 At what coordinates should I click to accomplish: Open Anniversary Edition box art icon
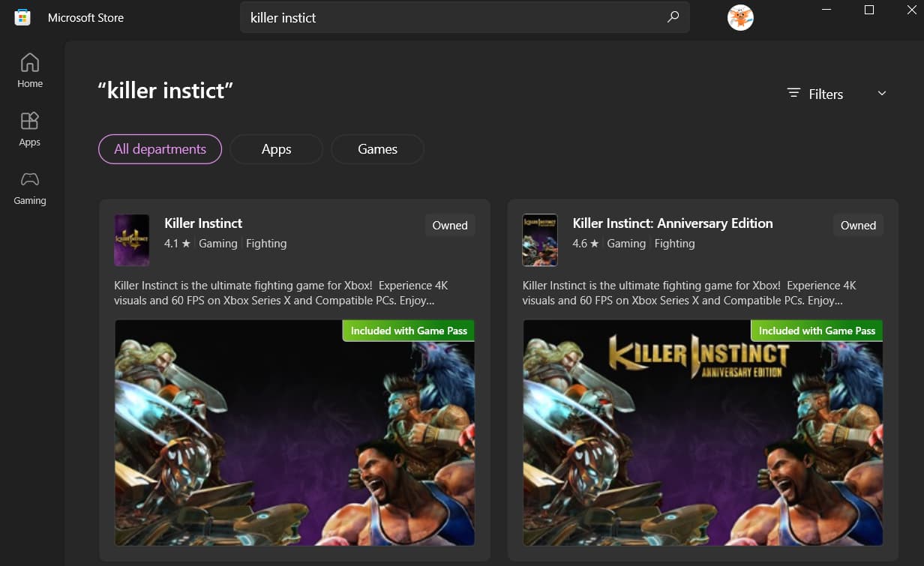540,240
